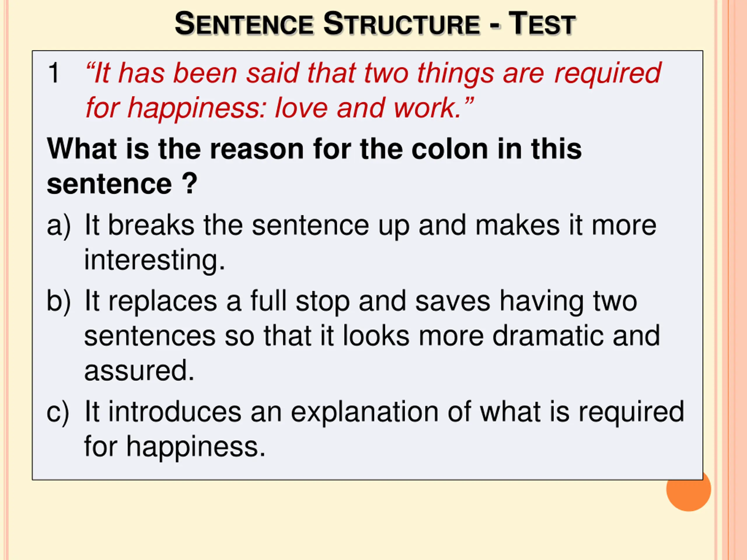747x560 pixels.
Task: Select answer label a)
Action: [x=59, y=226]
